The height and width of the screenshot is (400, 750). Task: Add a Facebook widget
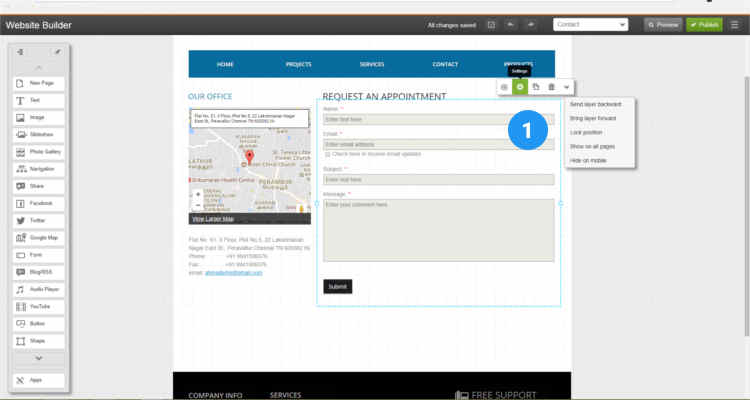[39, 204]
